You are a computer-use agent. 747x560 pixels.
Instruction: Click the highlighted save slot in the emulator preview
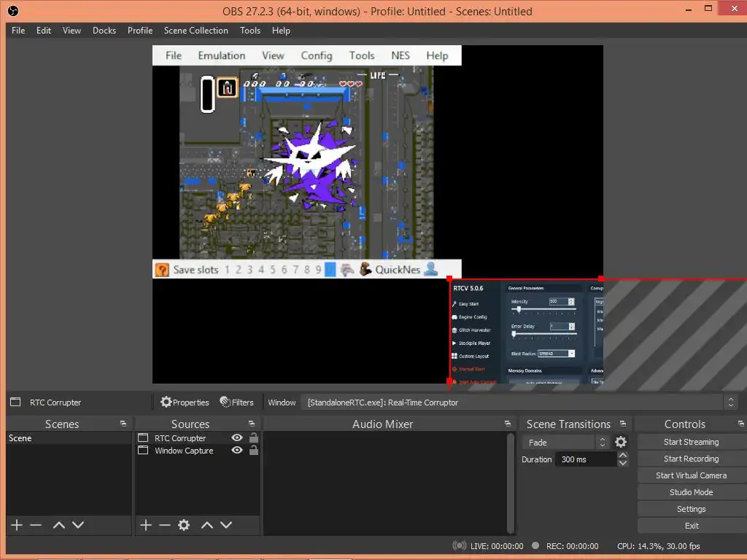tap(330, 270)
